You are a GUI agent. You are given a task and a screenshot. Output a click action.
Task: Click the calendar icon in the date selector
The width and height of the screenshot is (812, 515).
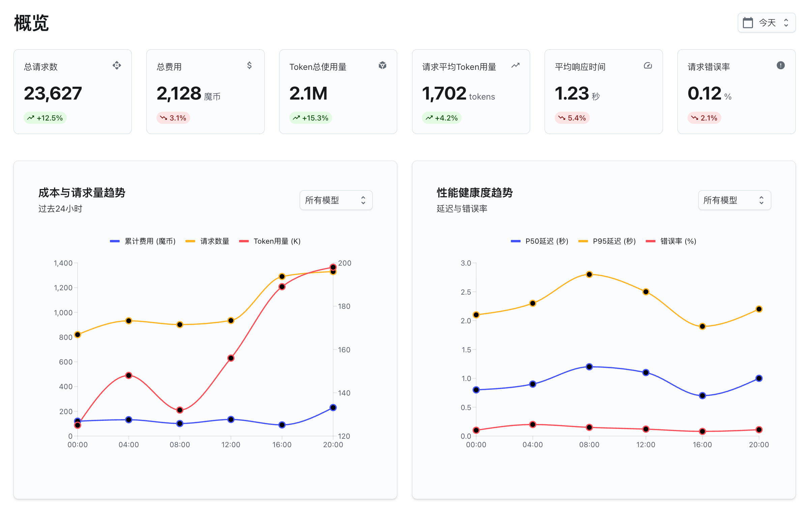coord(748,22)
